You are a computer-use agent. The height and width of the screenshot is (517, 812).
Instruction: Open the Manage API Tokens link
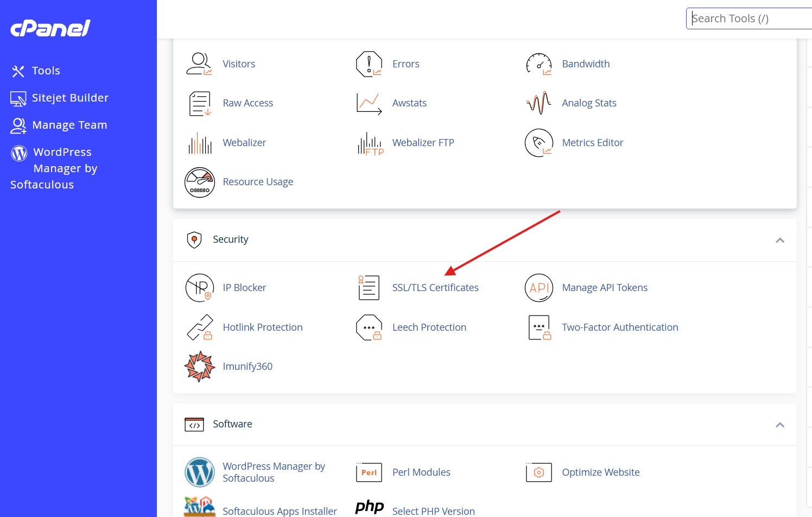pyautogui.click(x=605, y=288)
